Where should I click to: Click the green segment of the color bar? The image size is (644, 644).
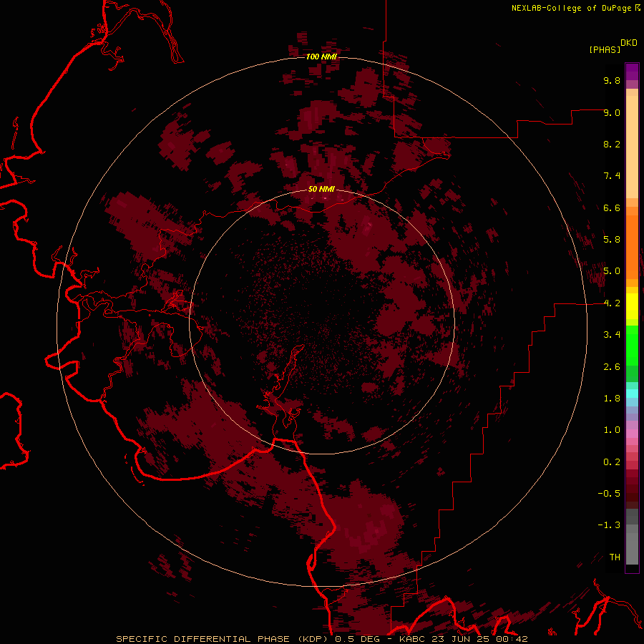click(632, 346)
